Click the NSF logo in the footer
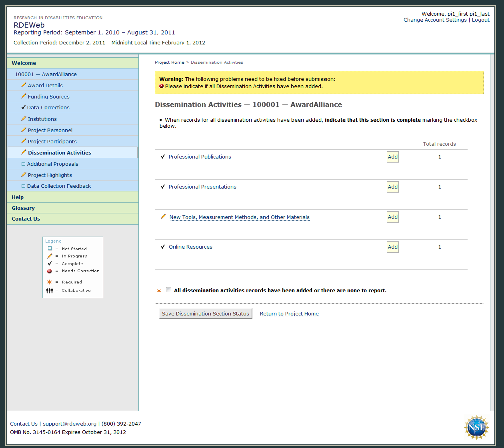Image resolution: width=504 pixels, height=448 pixels. point(476,427)
